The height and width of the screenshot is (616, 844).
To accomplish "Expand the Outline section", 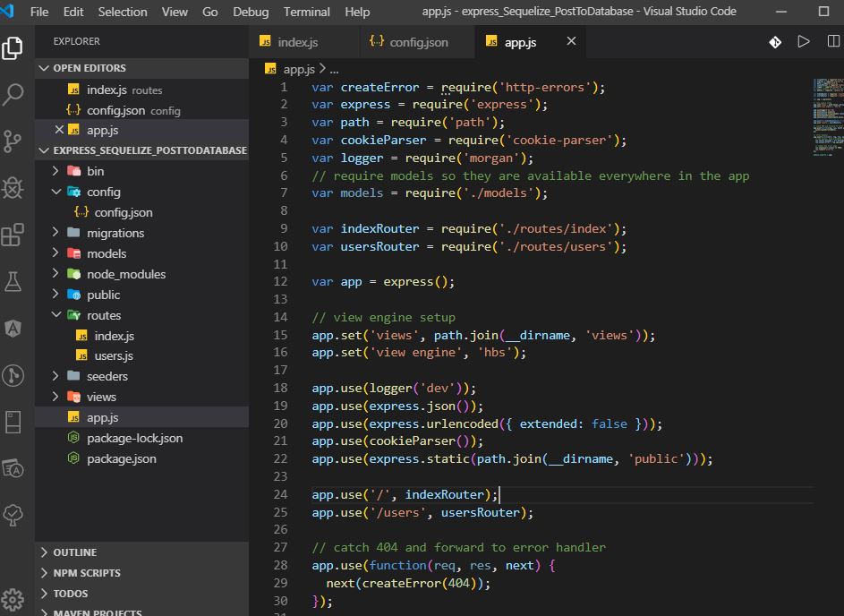I will 141,552.
